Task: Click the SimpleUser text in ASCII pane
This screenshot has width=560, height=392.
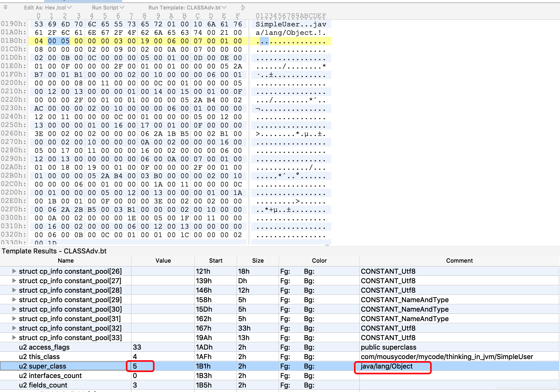Action: pos(278,24)
